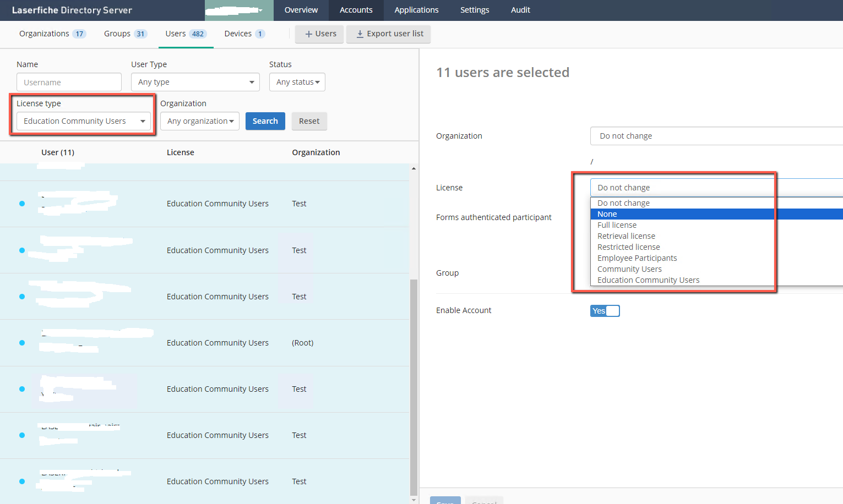Open the Any organization dropdown
843x504 pixels.
200,121
